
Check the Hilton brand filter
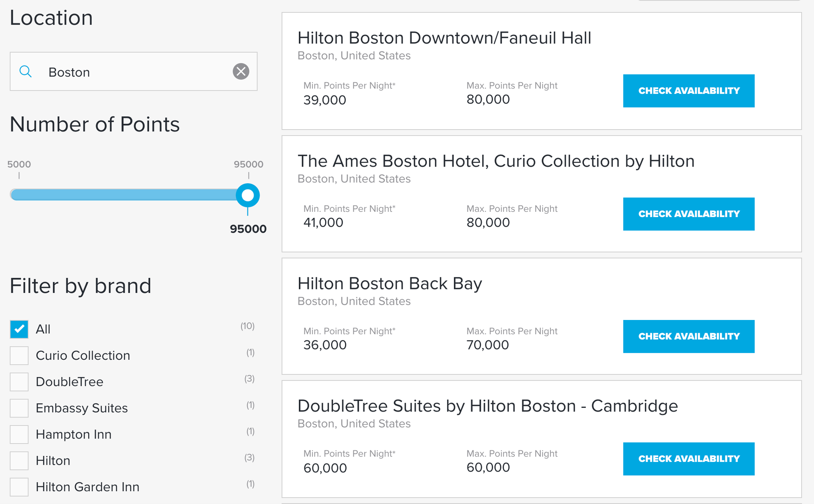point(19,460)
